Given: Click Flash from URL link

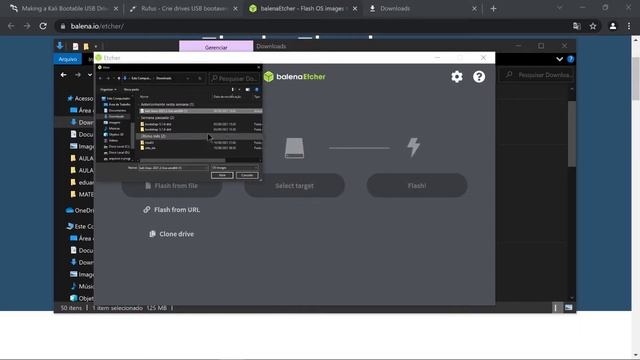Looking at the screenshot, I should pyautogui.click(x=172, y=209).
